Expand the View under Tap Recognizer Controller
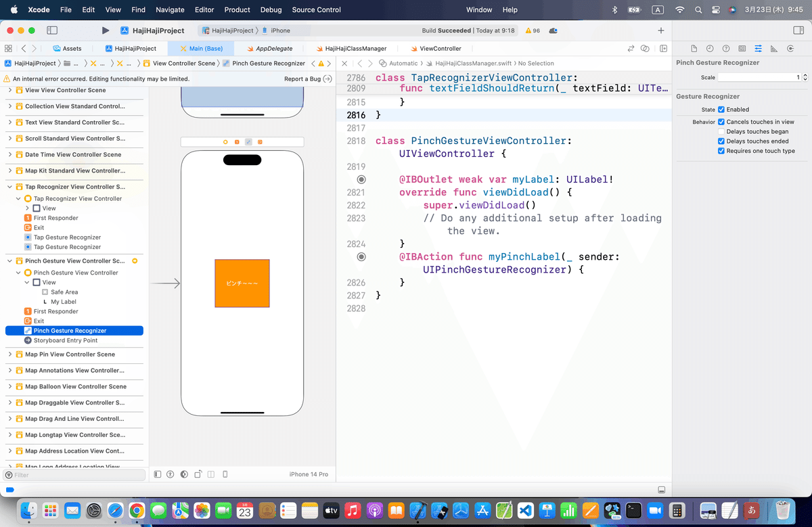This screenshot has height=527, width=812. [27, 208]
